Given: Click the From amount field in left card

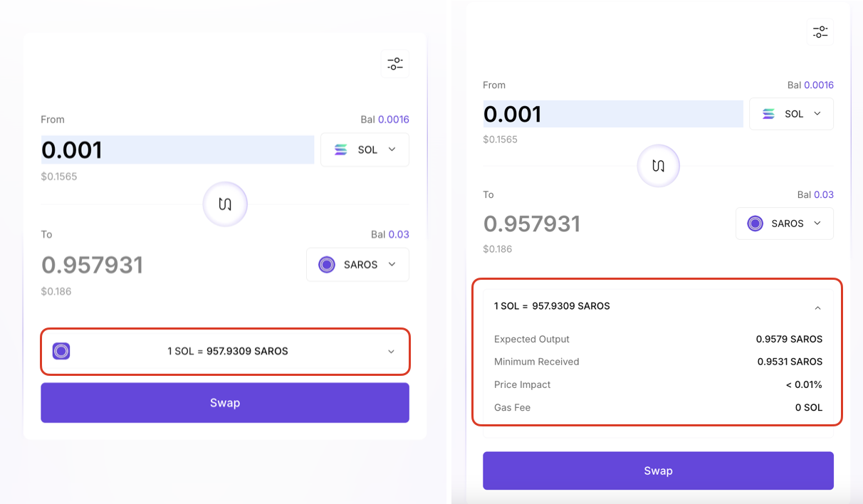Looking at the screenshot, I should point(177,150).
